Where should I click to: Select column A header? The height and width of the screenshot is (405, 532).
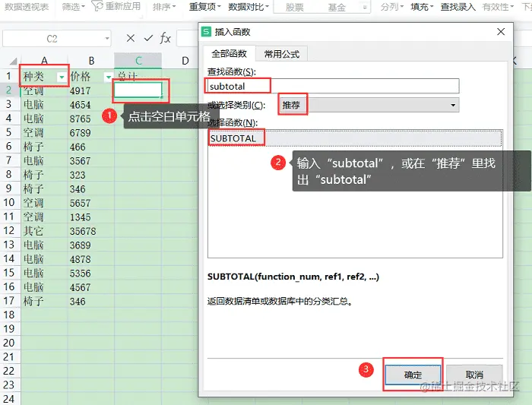44,61
